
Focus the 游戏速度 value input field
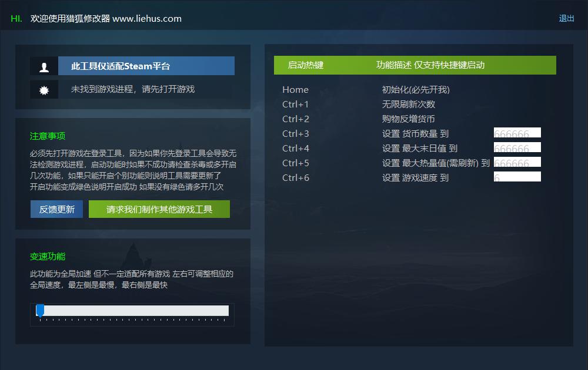pos(517,176)
